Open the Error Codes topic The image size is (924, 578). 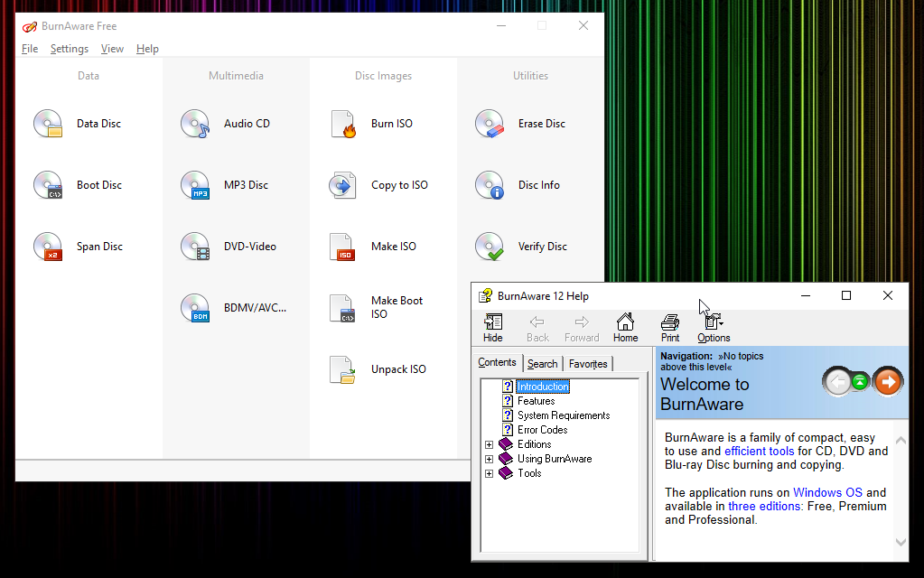[x=542, y=430]
